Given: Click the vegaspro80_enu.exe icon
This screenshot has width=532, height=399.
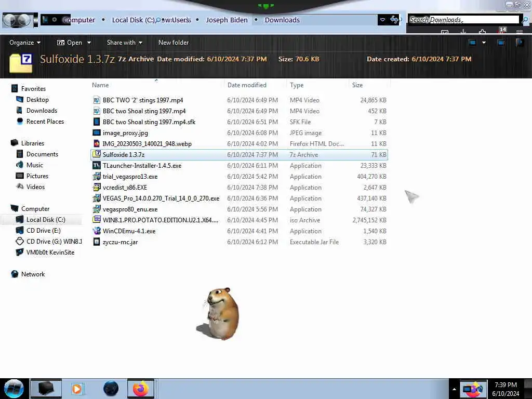Looking at the screenshot, I should click(x=97, y=209).
